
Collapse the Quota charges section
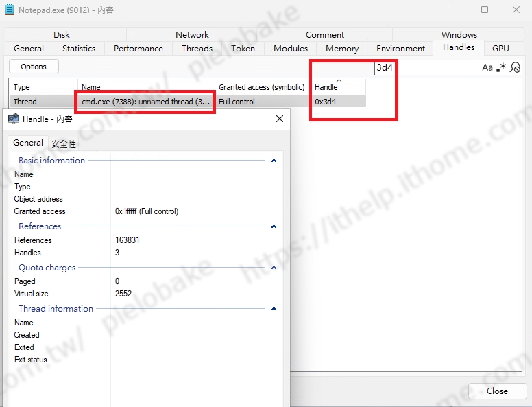tap(274, 268)
